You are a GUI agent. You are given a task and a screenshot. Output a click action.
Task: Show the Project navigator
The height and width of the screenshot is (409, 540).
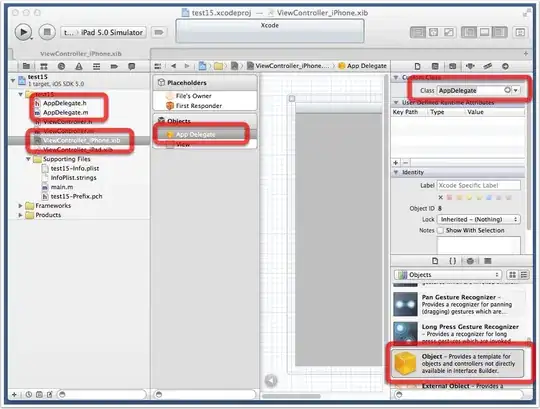(26, 66)
